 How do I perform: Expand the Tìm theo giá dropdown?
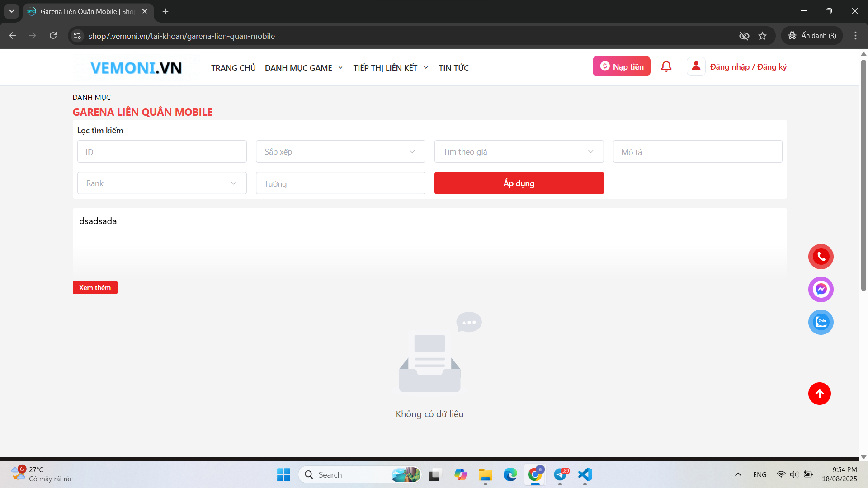(519, 151)
